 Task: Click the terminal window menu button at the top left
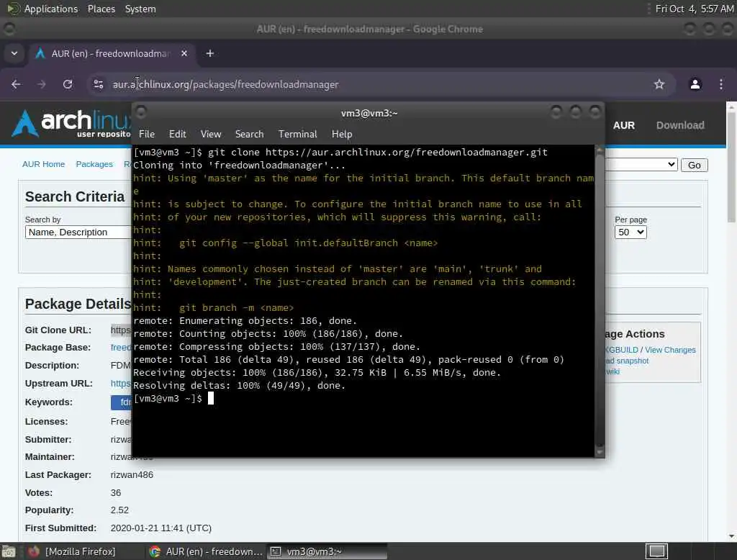[140, 112]
